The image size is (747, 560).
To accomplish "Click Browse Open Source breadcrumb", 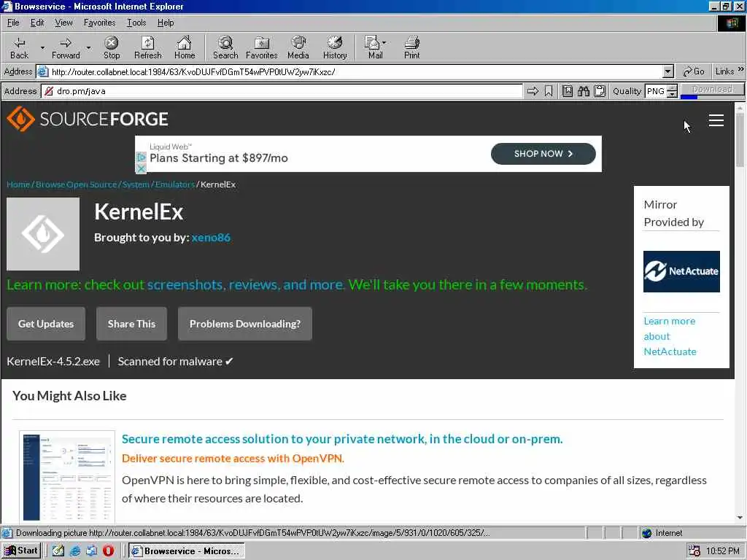I will (x=76, y=184).
